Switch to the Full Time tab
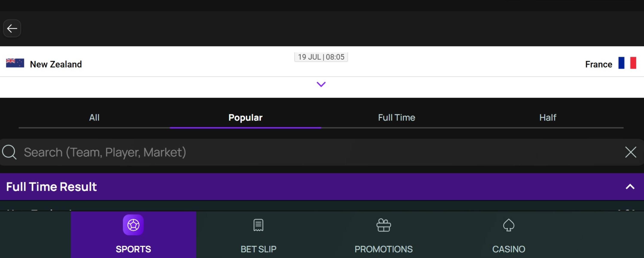Viewport: 644px width, 258px height. tap(396, 117)
